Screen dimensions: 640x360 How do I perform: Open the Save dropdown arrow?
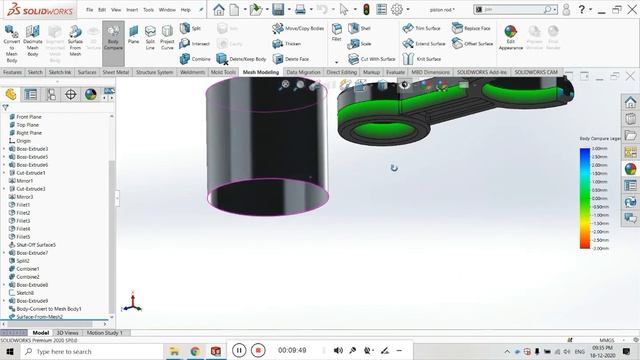coord(289,9)
